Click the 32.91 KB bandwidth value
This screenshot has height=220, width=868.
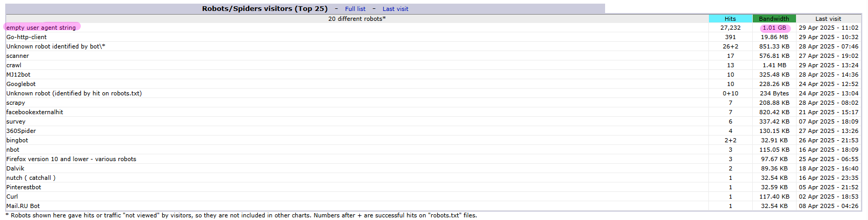(x=774, y=140)
